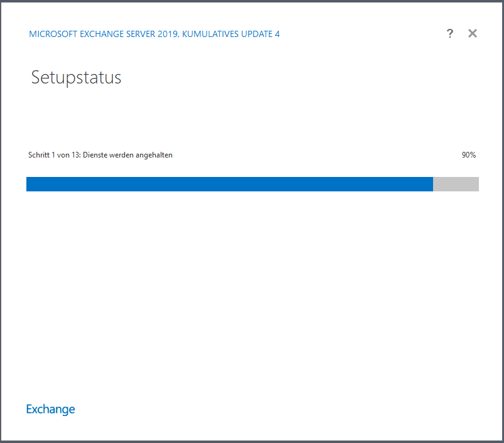The height and width of the screenshot is (443, 504).
Task: Click the blue setup progress bar
Action: [252, 184]
